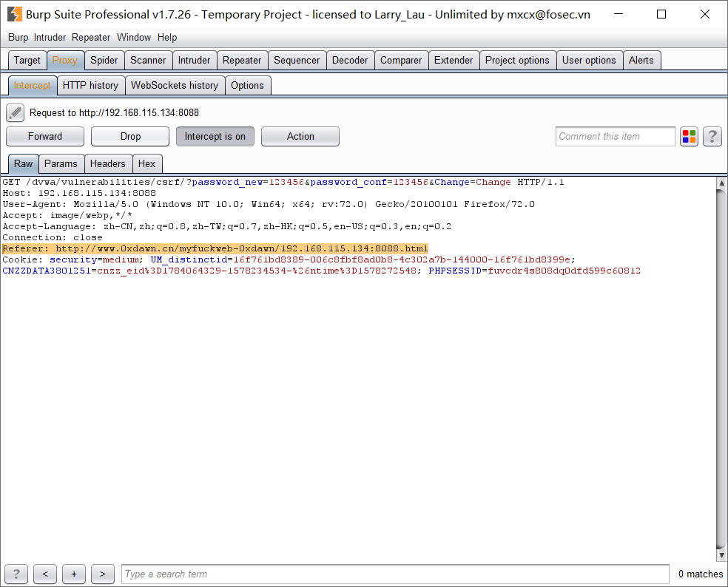Switch to the Comparer tab
The width and height of the screenshot is (728, 587).
[x=401, y=61]
